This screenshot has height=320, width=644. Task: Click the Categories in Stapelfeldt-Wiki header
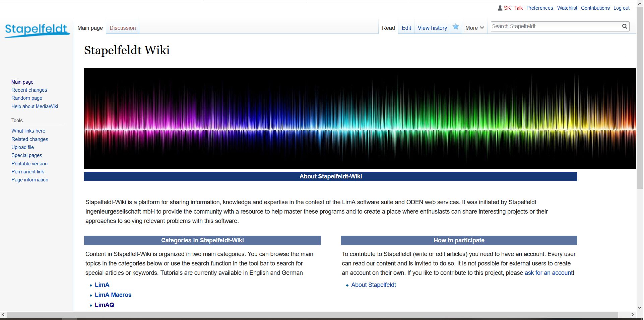[x=202, y=240]
